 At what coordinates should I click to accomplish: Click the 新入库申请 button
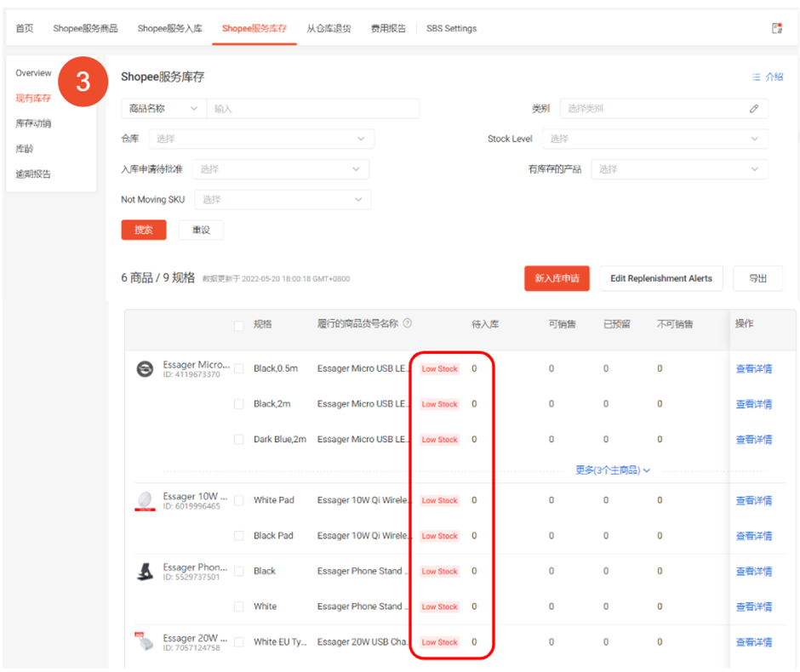[x=557, y=278]
